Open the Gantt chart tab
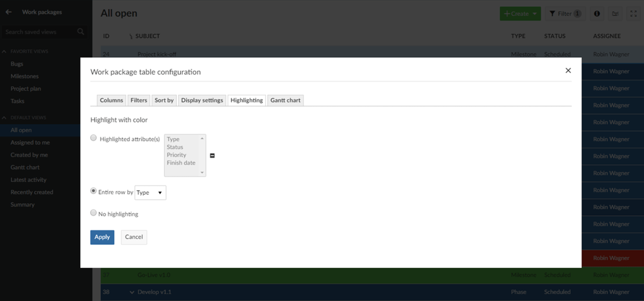Viewport: 644px width, 301px height. tap(285, 100)
